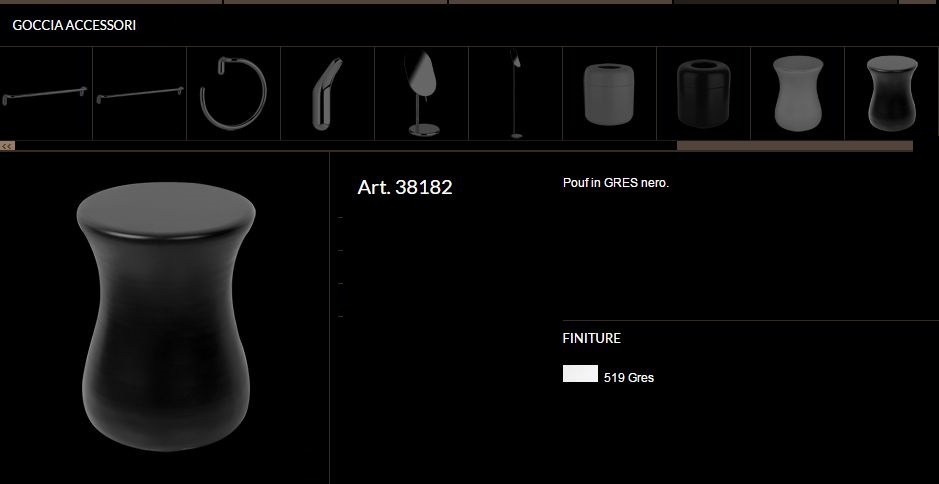Click the large black pouf product image

coord(166,316)
